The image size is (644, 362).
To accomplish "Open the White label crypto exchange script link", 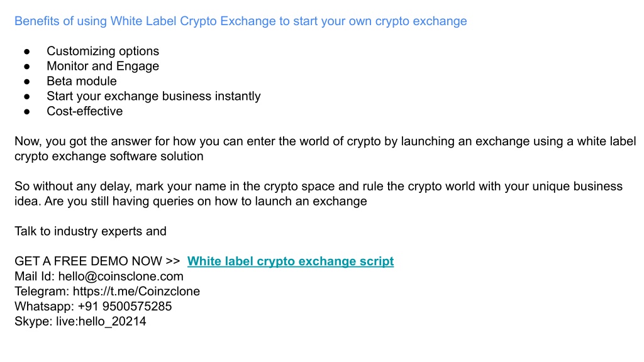I will tap(291, 261).
